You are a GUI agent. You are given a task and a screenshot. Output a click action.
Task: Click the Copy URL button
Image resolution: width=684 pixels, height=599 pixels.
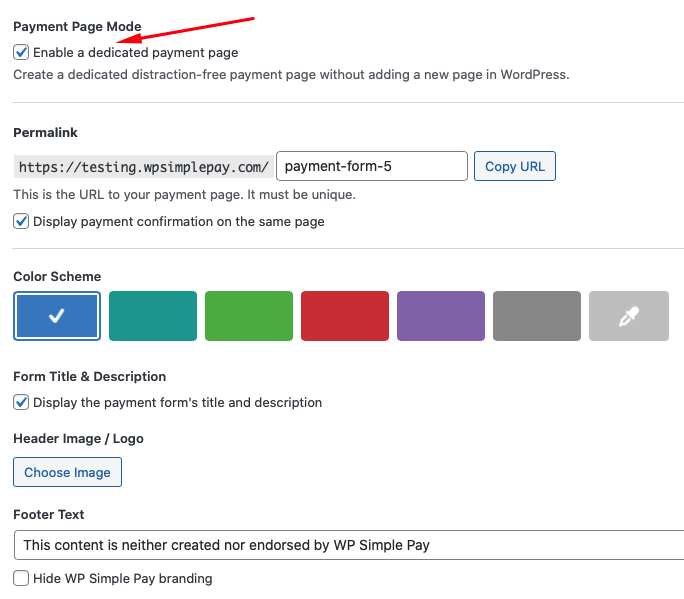pyautogui.click(x=515, y=166)
